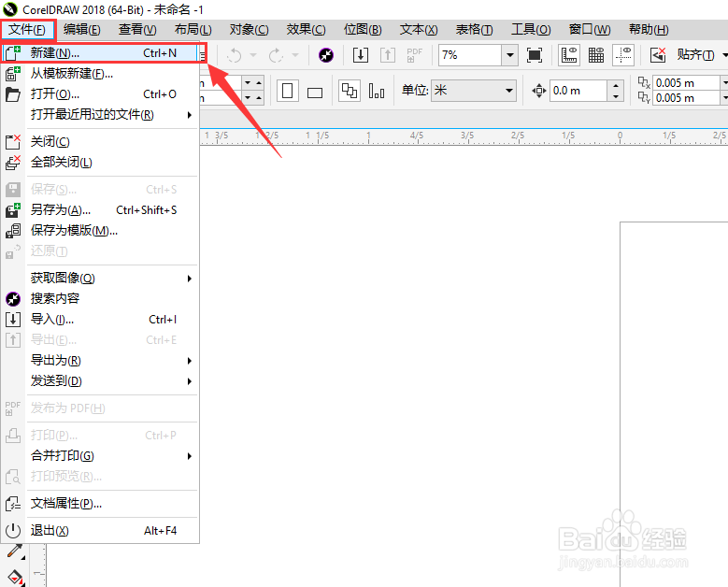Screen dimensions: 728x587
Task: Toggle the show guidelines icon
Action: (x=623, y=55)
